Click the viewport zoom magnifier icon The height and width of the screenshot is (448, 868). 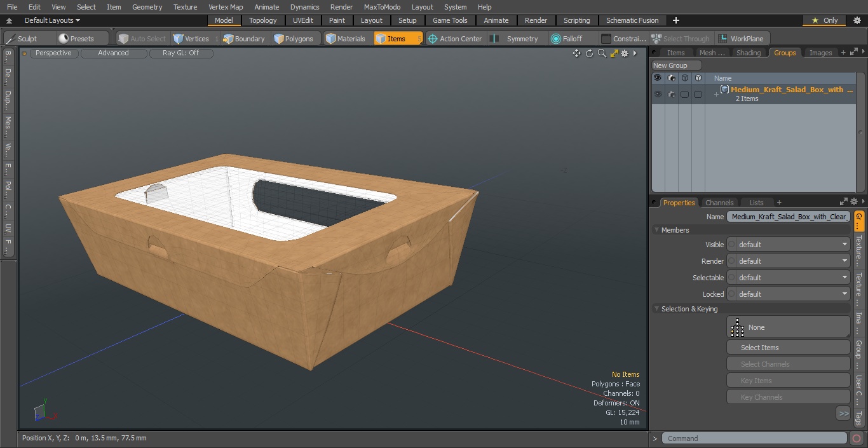click(602, 53)
